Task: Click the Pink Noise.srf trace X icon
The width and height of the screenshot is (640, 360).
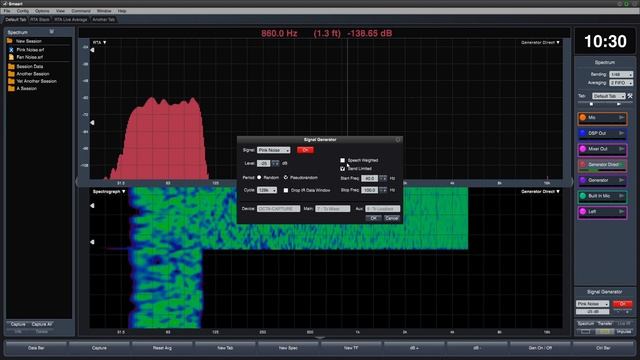Action: click(11, 50)
